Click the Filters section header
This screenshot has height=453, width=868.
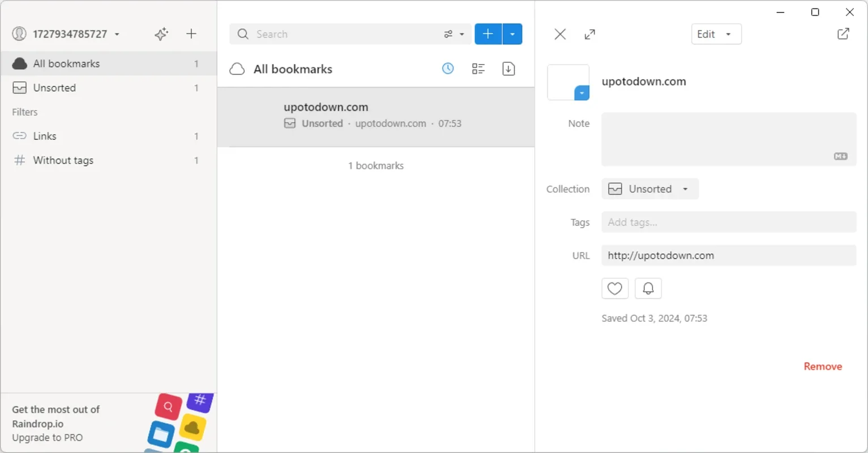point(25,112)
